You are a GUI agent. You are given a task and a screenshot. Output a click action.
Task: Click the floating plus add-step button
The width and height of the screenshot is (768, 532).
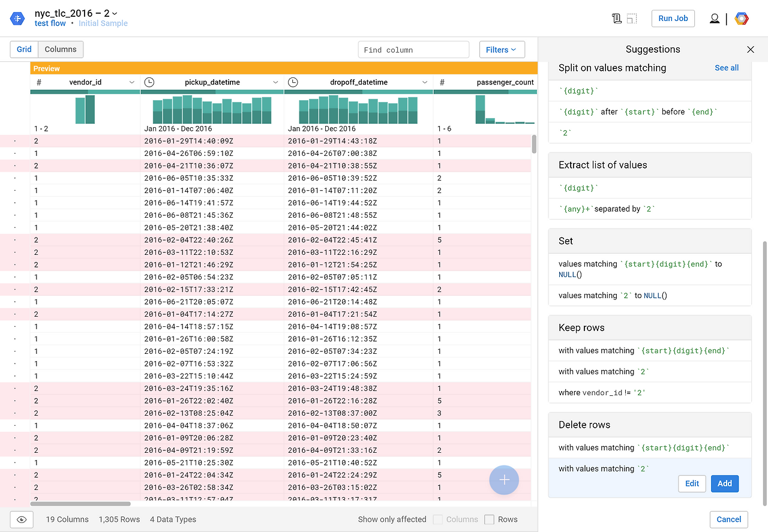[504, 480]
